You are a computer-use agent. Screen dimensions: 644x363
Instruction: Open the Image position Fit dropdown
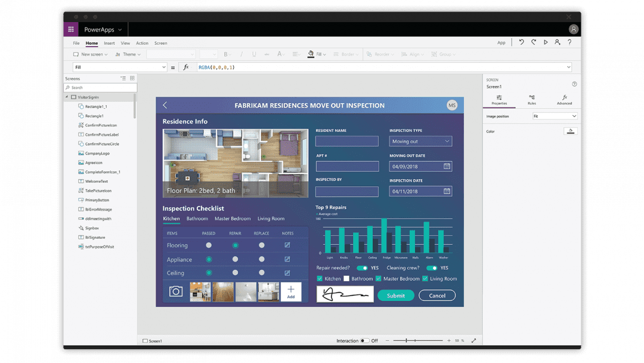(x=555, y=116)
